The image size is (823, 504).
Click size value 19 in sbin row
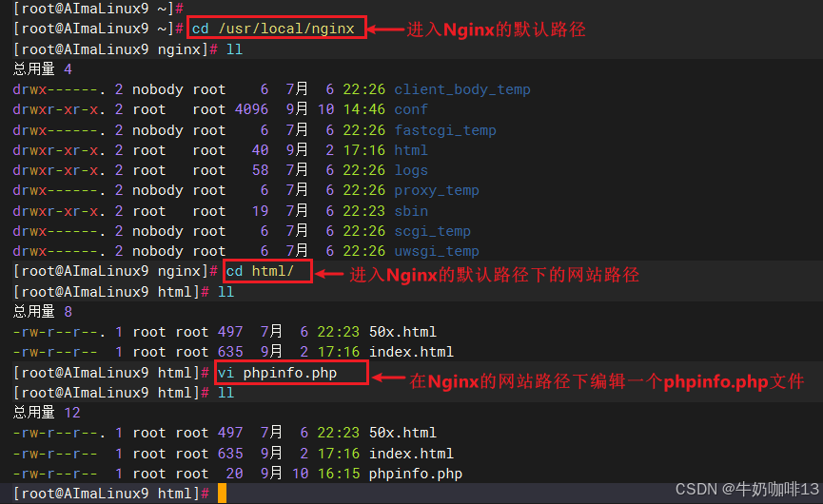(x=260, y=211)
